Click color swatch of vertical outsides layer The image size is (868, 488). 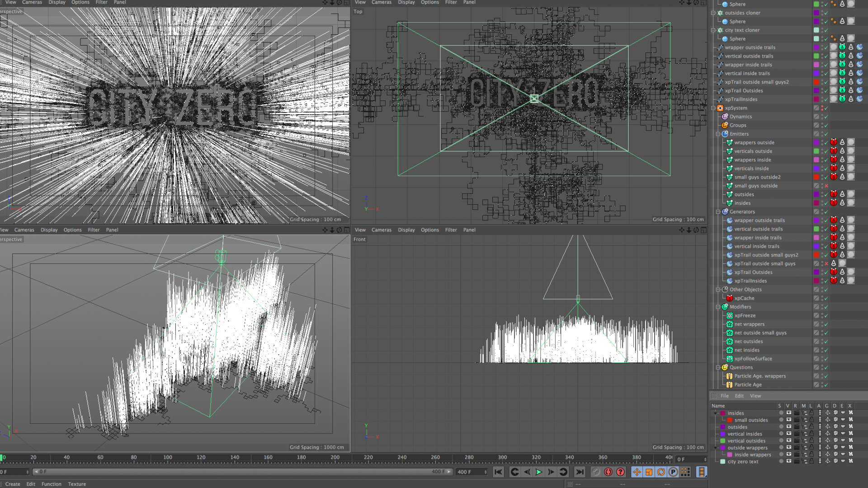tap(722, 441)
